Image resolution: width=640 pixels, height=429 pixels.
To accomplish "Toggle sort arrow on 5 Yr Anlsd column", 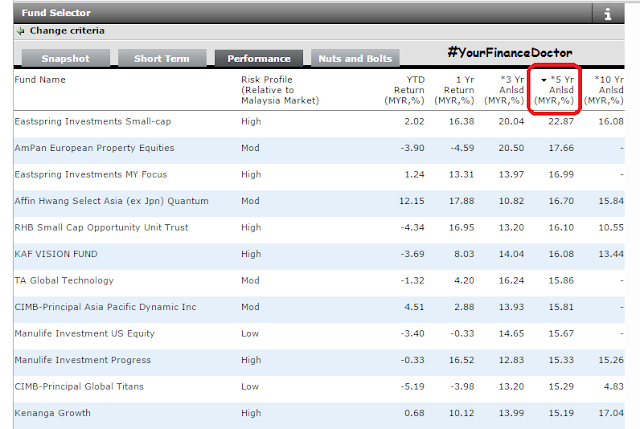I will pyautogui.click(x=544, y=80).
